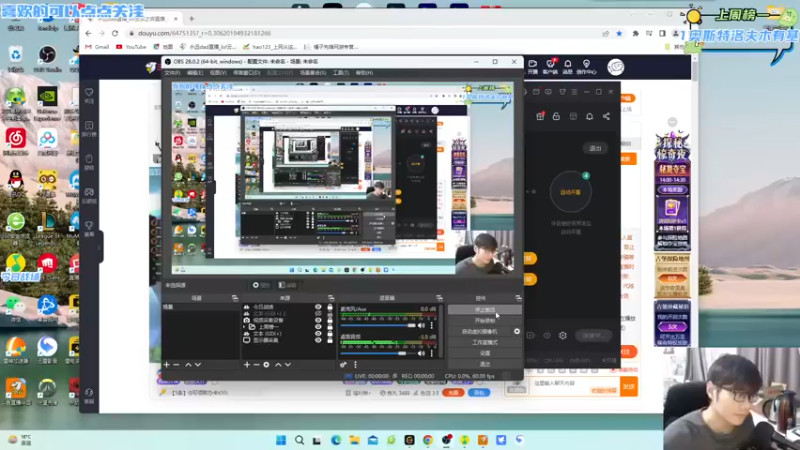The image size is (800, 450).
Task: Click the orange 发送 chat button
Action: pyautogui.click(x=629, y=387)
